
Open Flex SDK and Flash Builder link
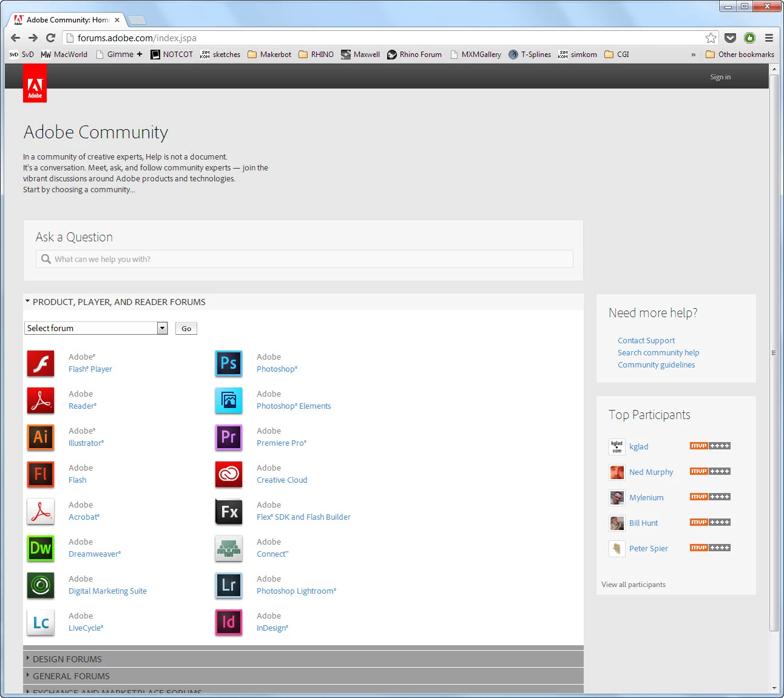click(x=303, y=517)
